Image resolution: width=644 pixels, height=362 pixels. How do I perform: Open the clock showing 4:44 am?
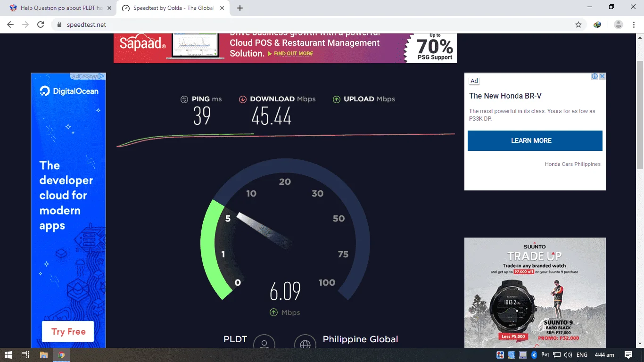tap(604, 355)
